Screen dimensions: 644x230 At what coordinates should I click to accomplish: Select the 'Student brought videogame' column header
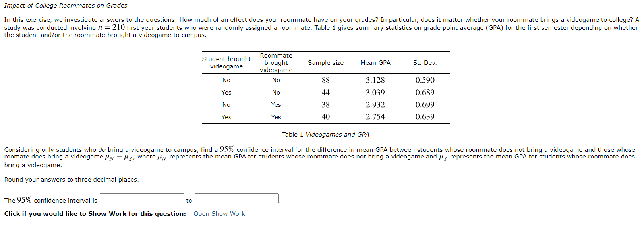tap(226, 63)
